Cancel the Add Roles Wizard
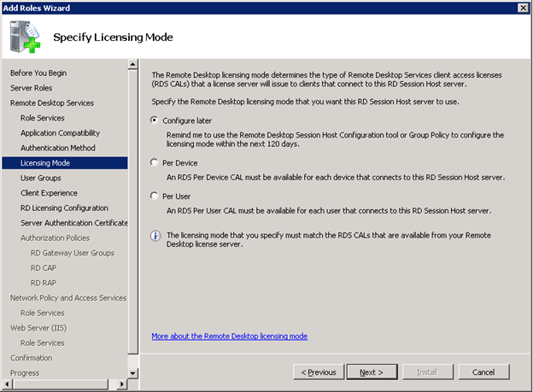The height and width of the screenshot is (392, 533). [x=483, y=372]
